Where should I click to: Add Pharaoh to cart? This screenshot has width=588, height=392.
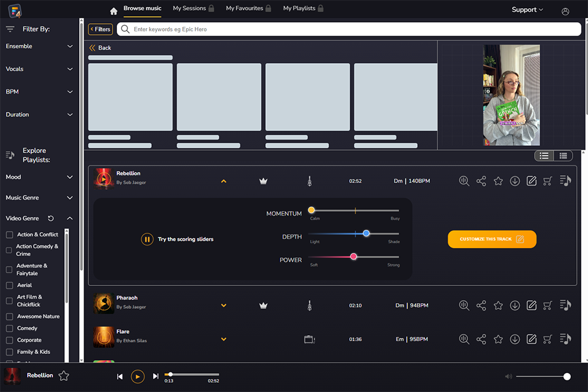[x=548, y=306]
